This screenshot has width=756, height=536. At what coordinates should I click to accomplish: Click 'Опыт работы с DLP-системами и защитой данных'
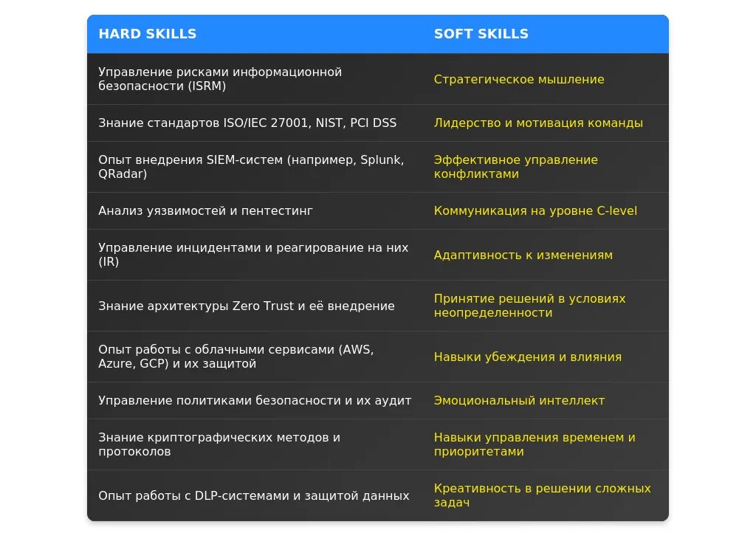[255, 495]
